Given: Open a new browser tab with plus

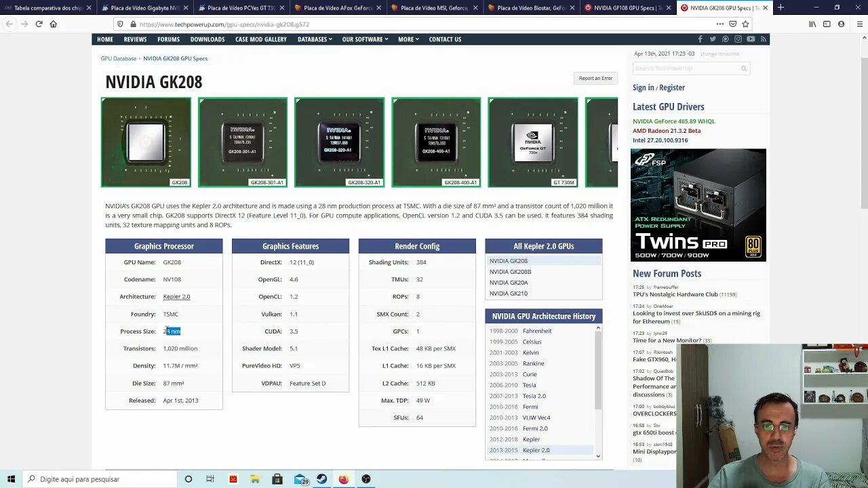Looking at the screenshot, I should pyautogui.click(x=781, y=7).
